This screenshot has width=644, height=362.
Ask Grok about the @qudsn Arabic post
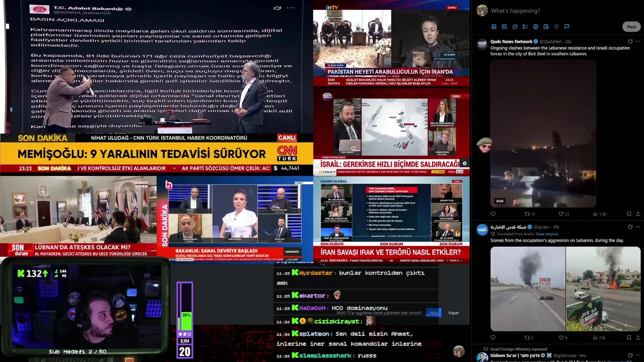(630, 227)
